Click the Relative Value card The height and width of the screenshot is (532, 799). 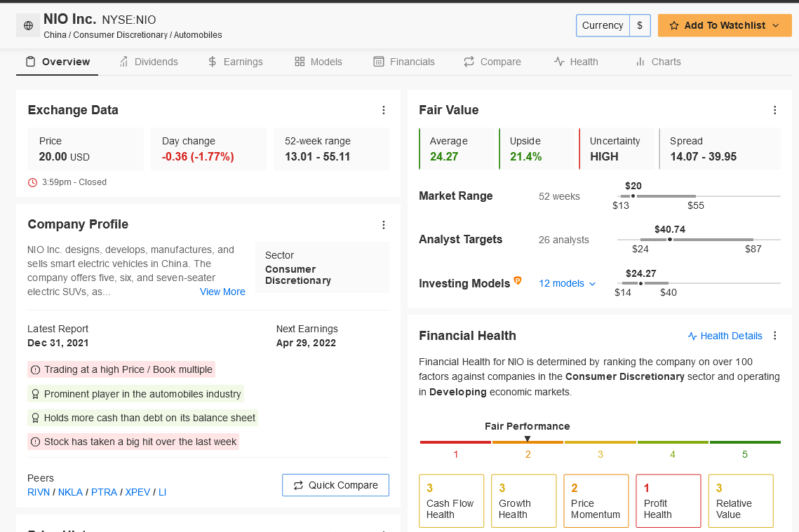point(741,501)
